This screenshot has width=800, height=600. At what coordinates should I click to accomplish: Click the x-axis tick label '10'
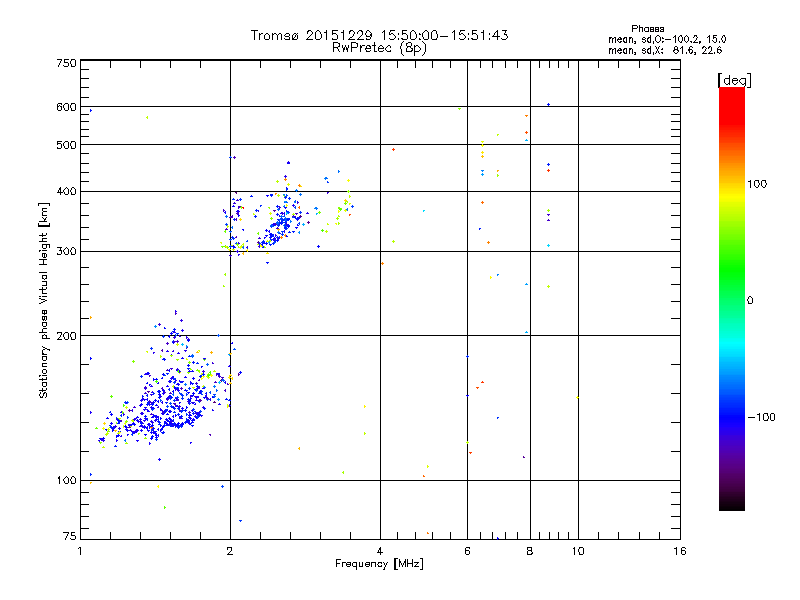(578, 551)
